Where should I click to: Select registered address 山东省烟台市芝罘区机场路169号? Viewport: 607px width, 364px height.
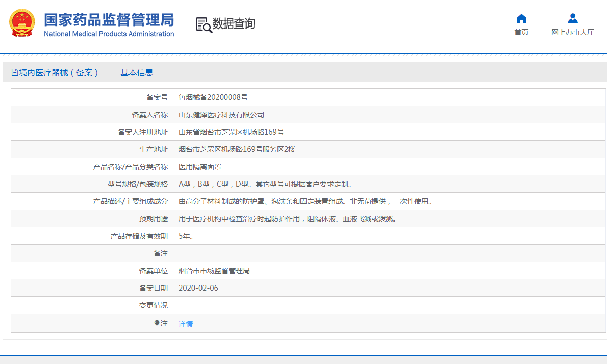pos(231,132)
